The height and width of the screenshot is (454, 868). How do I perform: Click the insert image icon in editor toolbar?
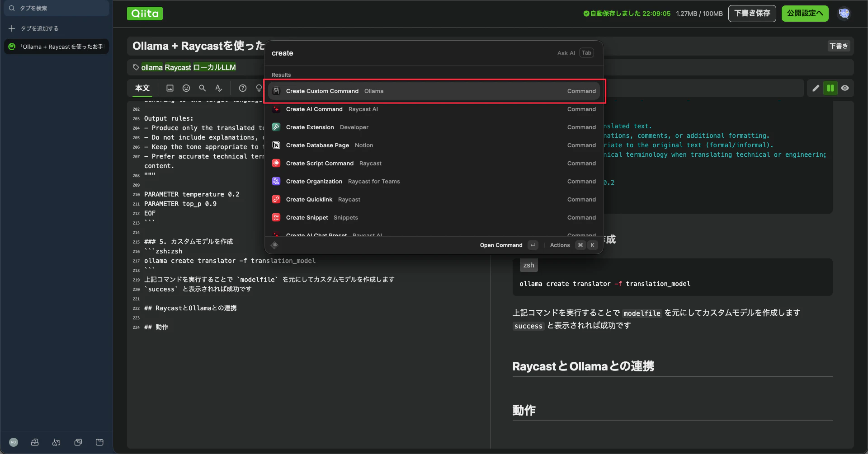click(x=170, y=88)
